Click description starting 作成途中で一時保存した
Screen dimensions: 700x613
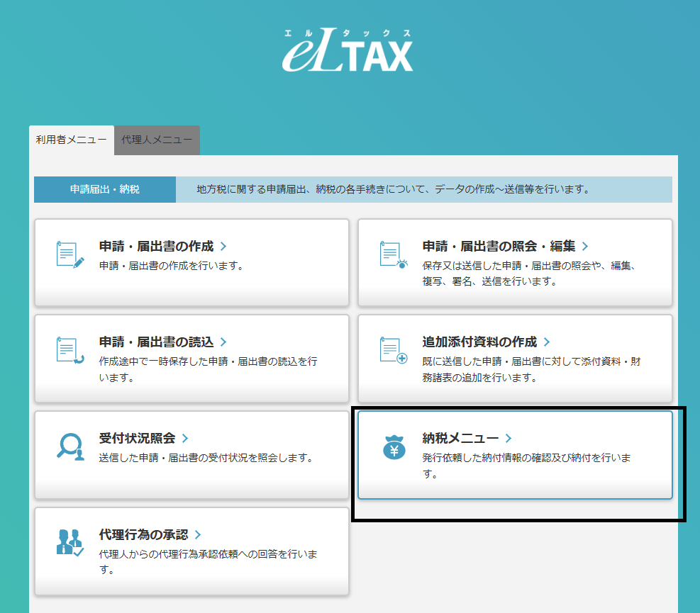(x=208, y=369)
